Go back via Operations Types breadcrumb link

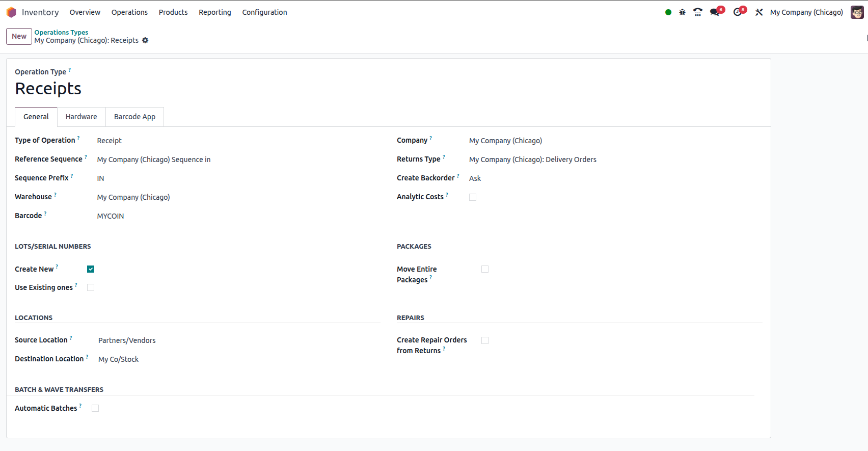tap(61, 32)
